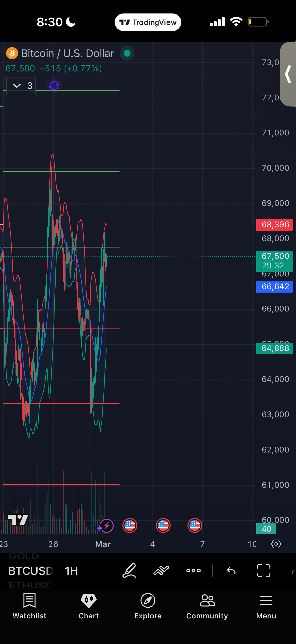This screenshot has height=644, width=296.
Task: Tap the 69,000 price axis label
Action: (275, 203)
